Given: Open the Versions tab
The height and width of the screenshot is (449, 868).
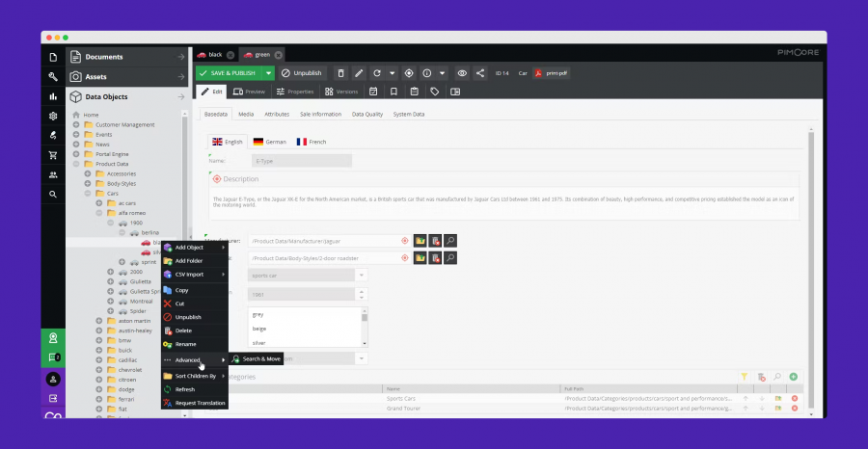Looking at the screenshot, I should coord(341,92).
